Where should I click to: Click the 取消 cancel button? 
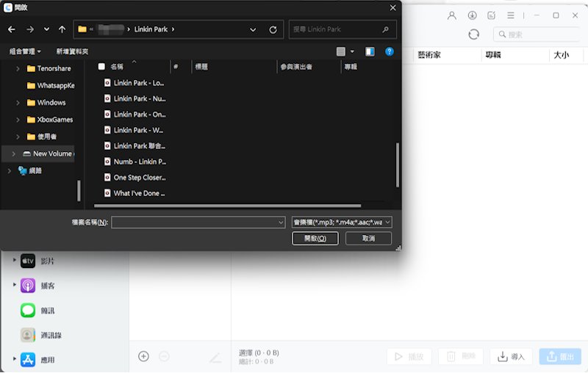[x=368, y=238]
